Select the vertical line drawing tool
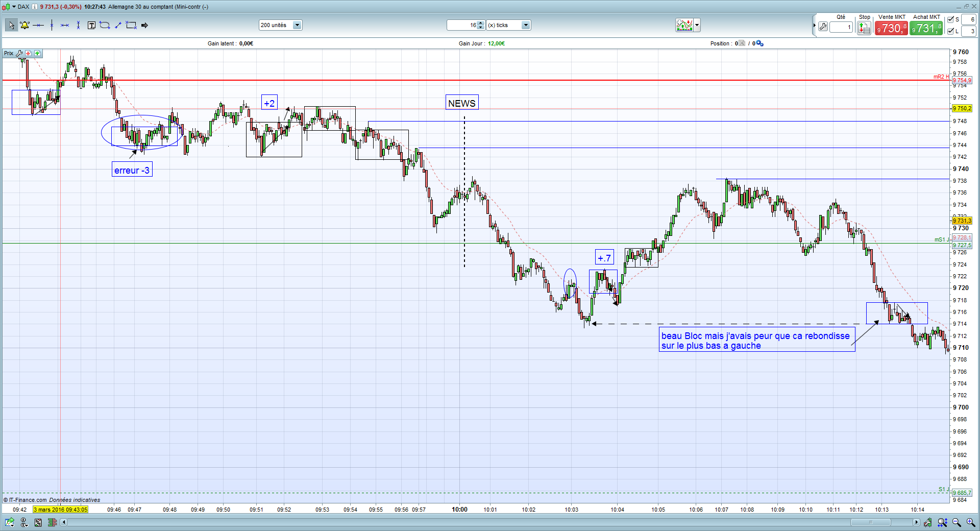This screenshot has width=980, height=531. click(52, 25)
